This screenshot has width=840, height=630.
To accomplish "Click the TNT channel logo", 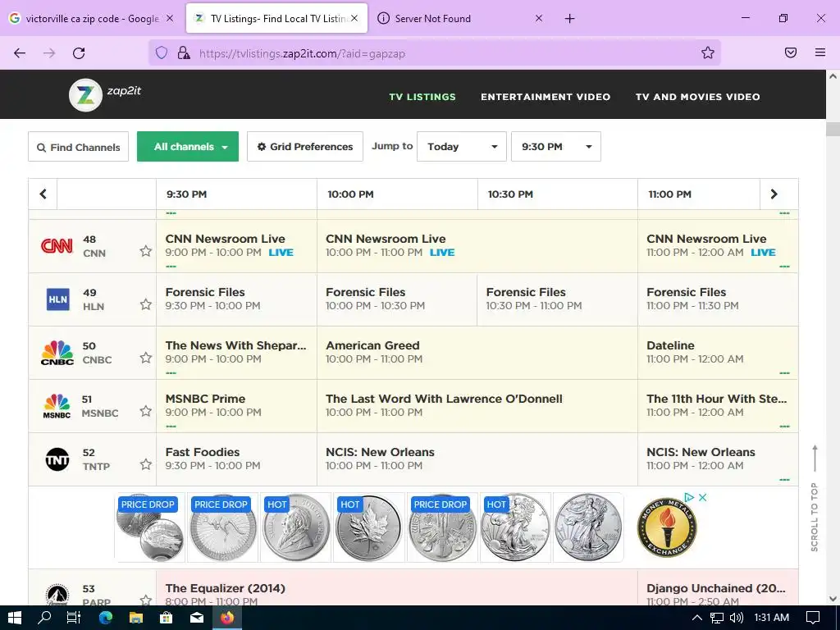I will [57, 459].
